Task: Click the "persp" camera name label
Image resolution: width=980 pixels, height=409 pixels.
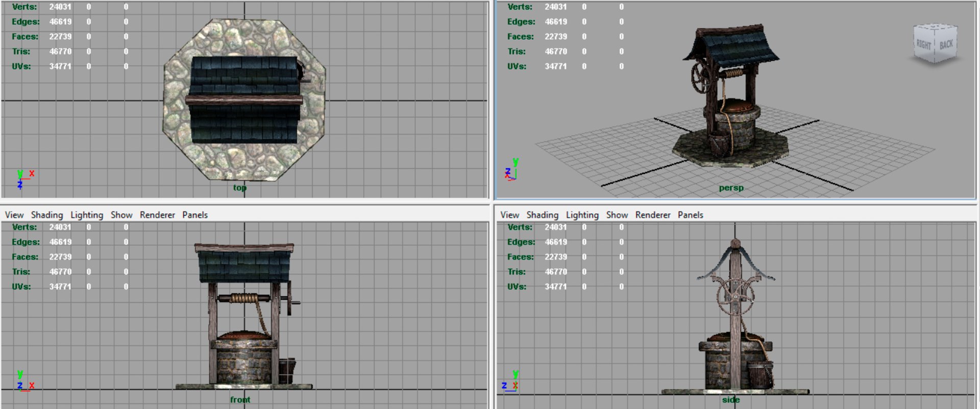Action: [731, 188]
